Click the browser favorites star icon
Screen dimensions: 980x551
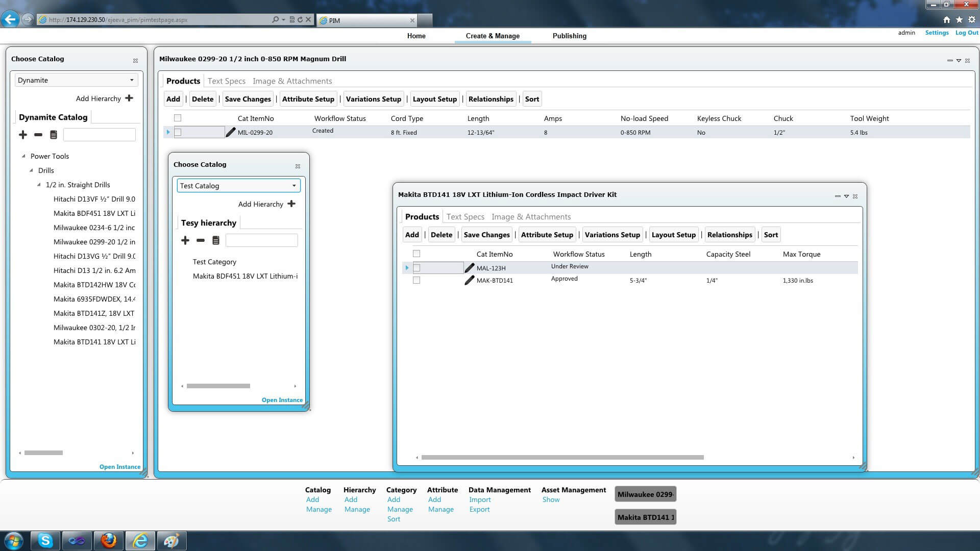[959, 19]
